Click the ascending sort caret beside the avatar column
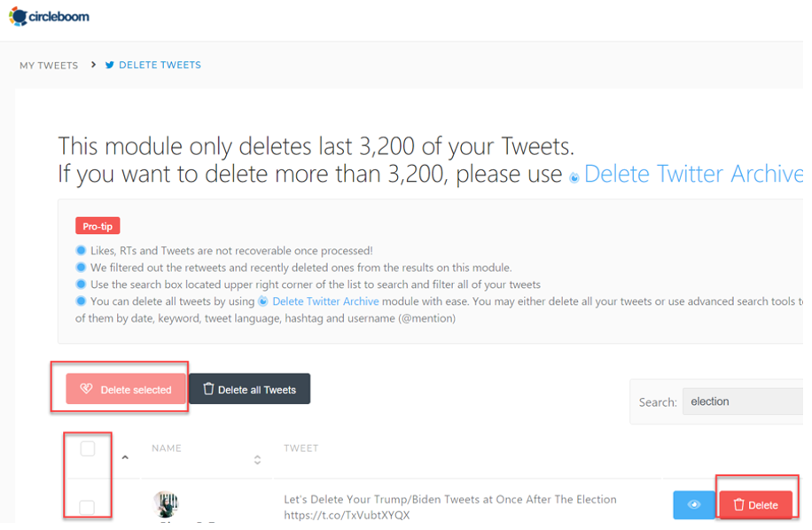Image resolution: width=812 pixels, height=530 pixels. tap(125, 458)
